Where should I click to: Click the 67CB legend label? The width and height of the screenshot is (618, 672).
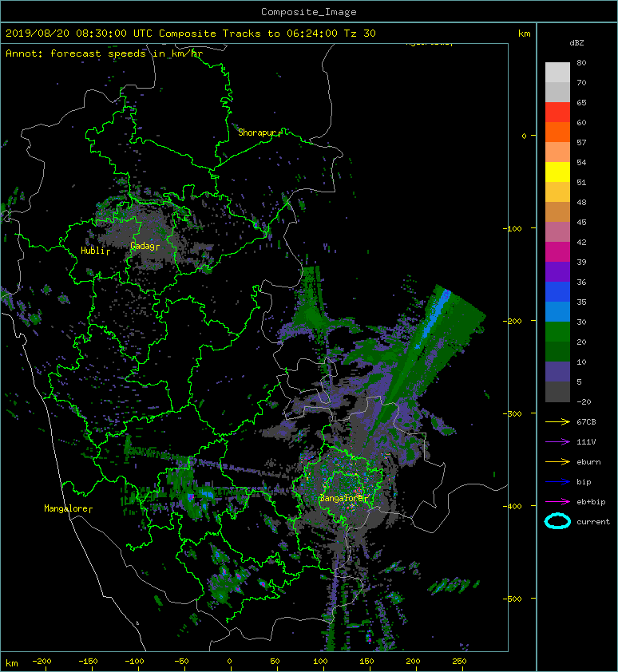586,421
